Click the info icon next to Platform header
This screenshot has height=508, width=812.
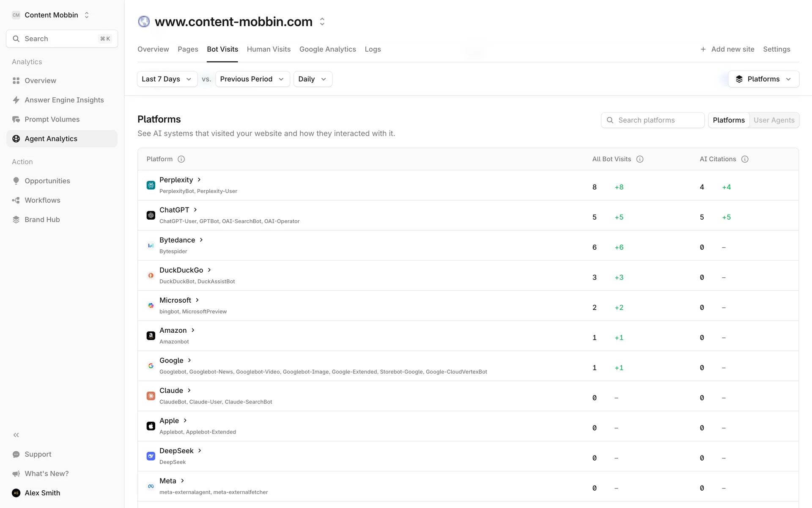click(181, 159)
